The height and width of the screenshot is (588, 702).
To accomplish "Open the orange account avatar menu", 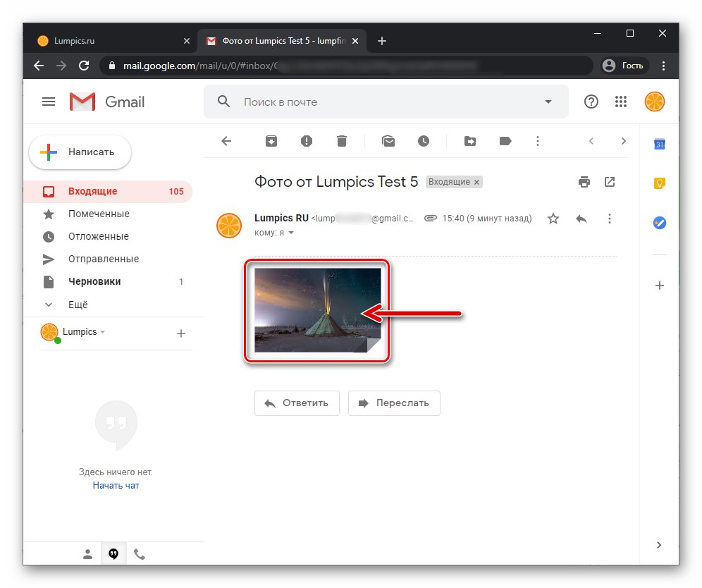I will tap(655, 102).
